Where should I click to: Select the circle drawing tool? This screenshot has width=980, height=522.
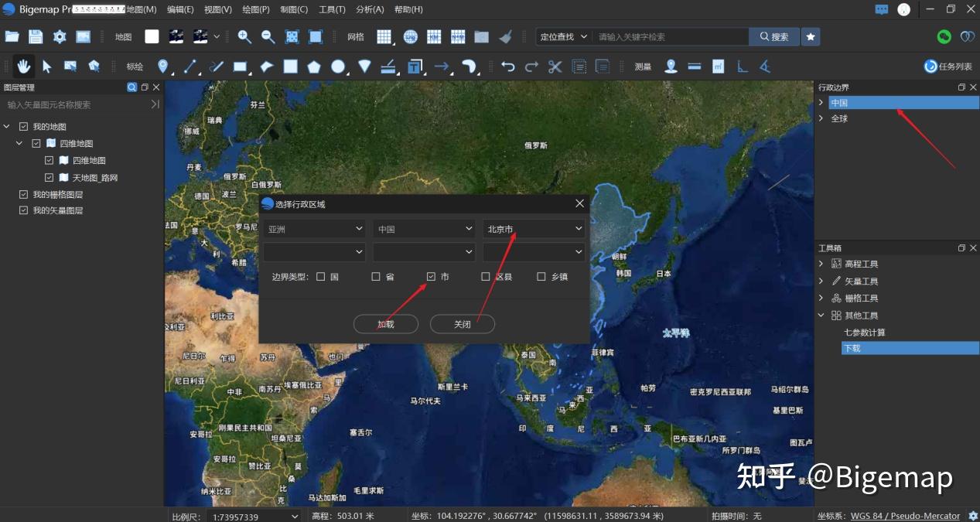point(338,67)
